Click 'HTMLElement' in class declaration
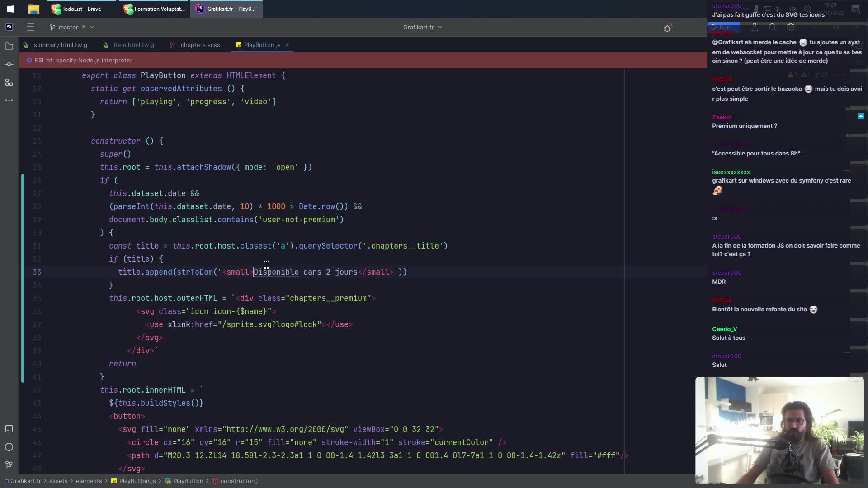Image resolution: width=868 pixels, height=488 pixels. 251,75
